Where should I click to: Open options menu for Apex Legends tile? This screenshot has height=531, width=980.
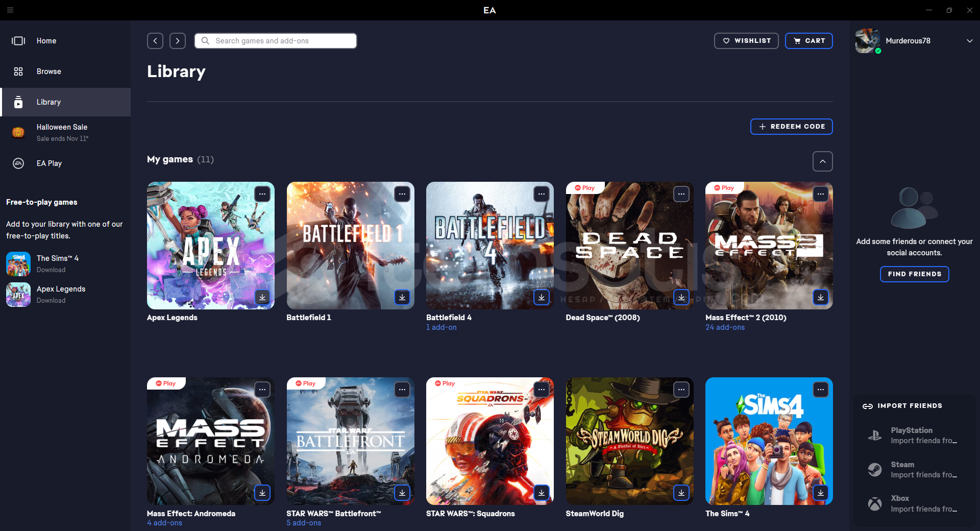pos(262,194)
